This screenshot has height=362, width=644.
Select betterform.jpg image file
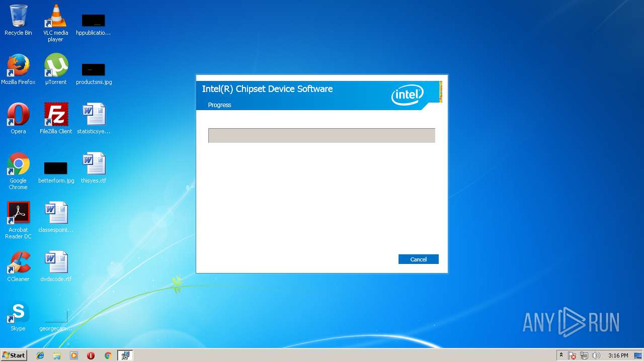56,172
